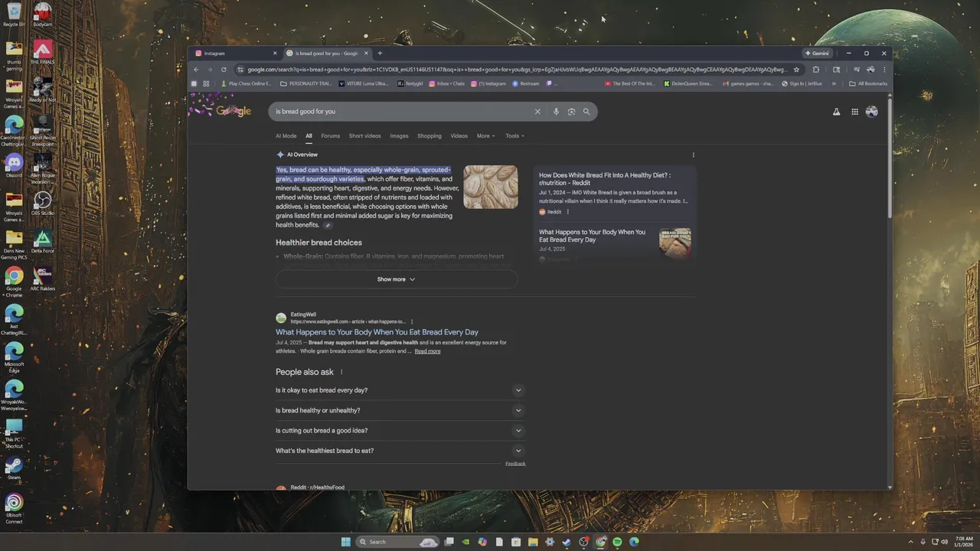Switch to Images search tab
Image resolution: width=980 pixels, height=551 pixels.
399,136
